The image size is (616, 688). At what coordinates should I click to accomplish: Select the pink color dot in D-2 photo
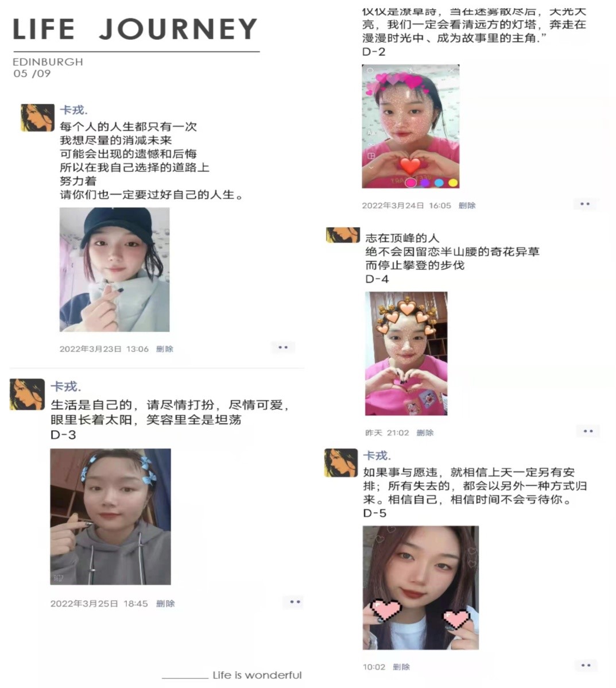point(410,183)
